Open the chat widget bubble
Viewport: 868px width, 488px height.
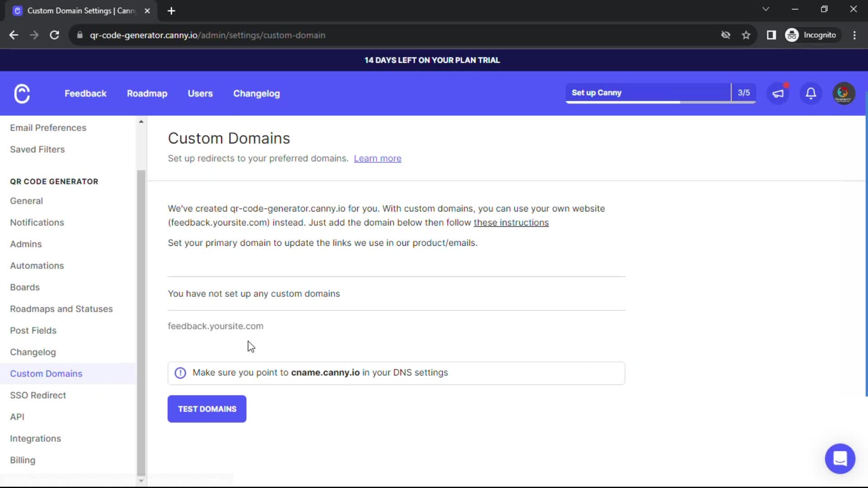pos(840,459)
